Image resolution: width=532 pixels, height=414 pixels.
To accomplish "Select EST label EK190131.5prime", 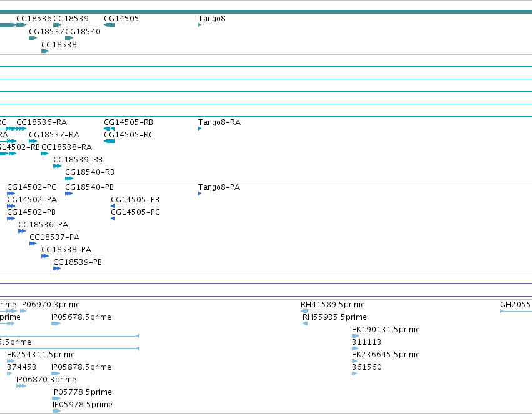I will [x=386, y=330].
